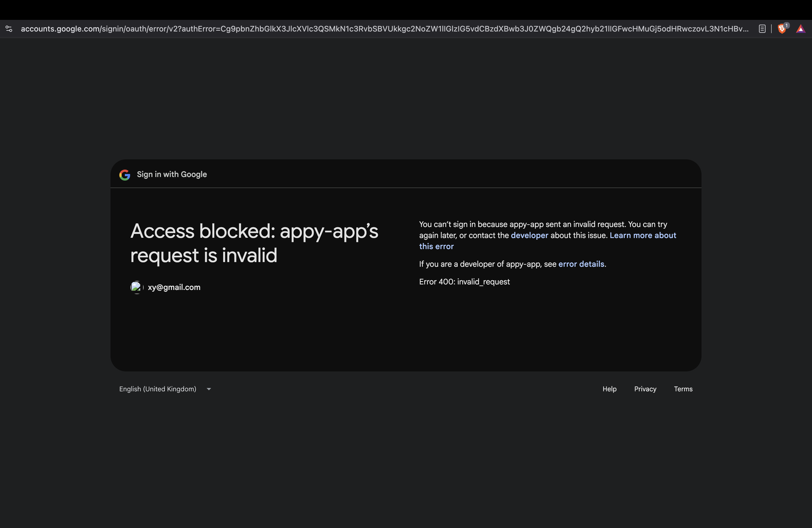The height and width of the screenshot is (528, 812).
Task: Select the xy@gmail.com account text
Action: (174, 287)
